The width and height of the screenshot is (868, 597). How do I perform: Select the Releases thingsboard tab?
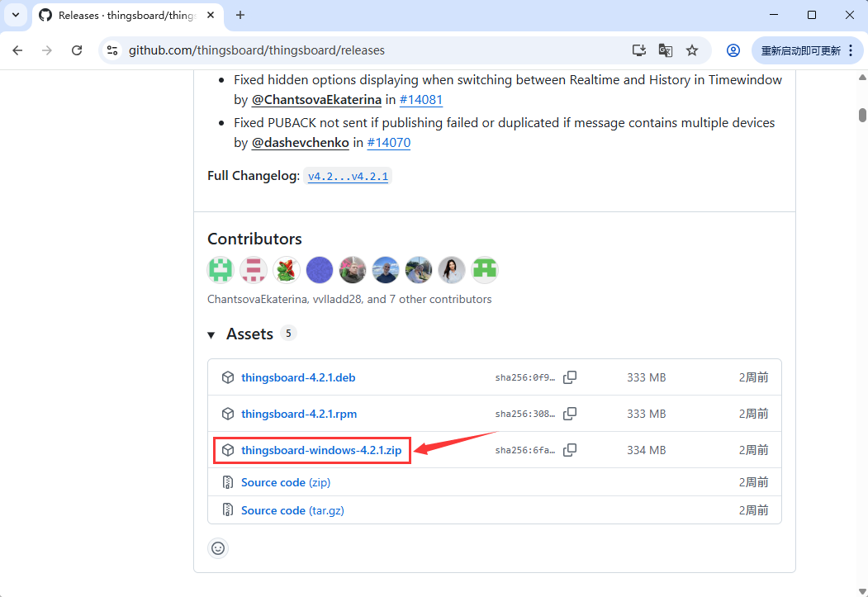(127, 16)
